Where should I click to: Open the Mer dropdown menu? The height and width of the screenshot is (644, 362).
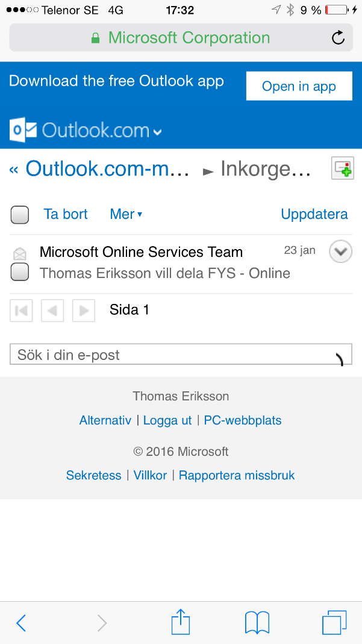coord(126,214)
